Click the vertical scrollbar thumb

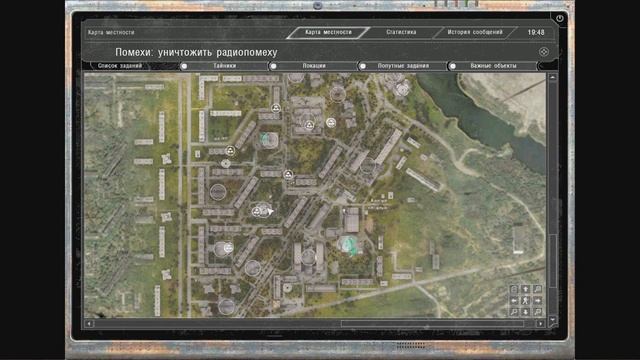[x=552, y=261]
